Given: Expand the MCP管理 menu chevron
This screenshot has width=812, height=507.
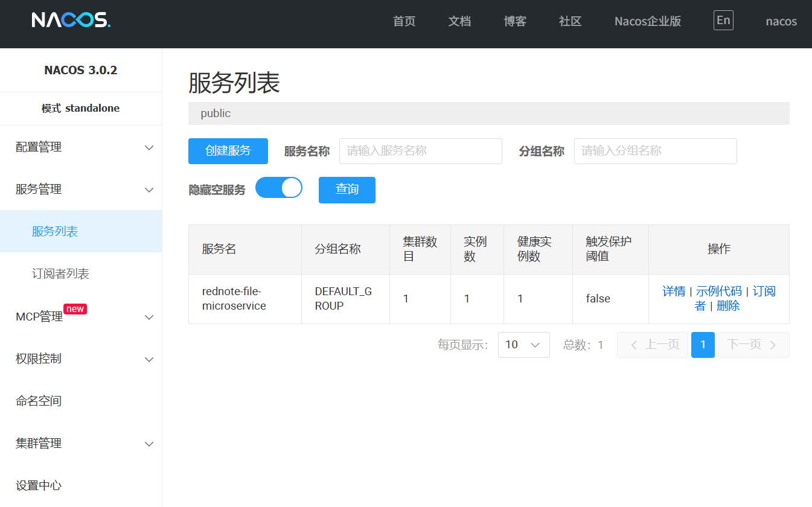Looking at the screenshot, I should (149, 317).
